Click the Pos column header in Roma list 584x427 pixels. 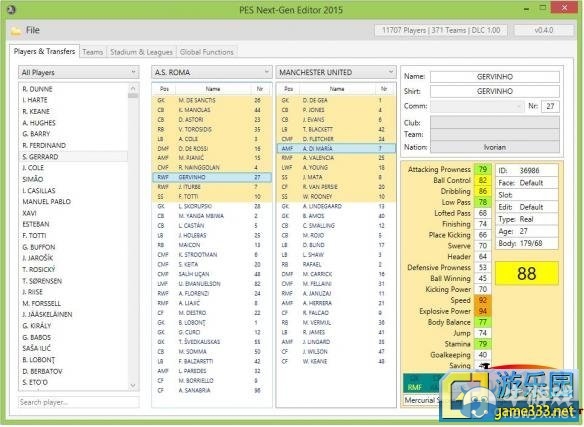coord(164,89)
